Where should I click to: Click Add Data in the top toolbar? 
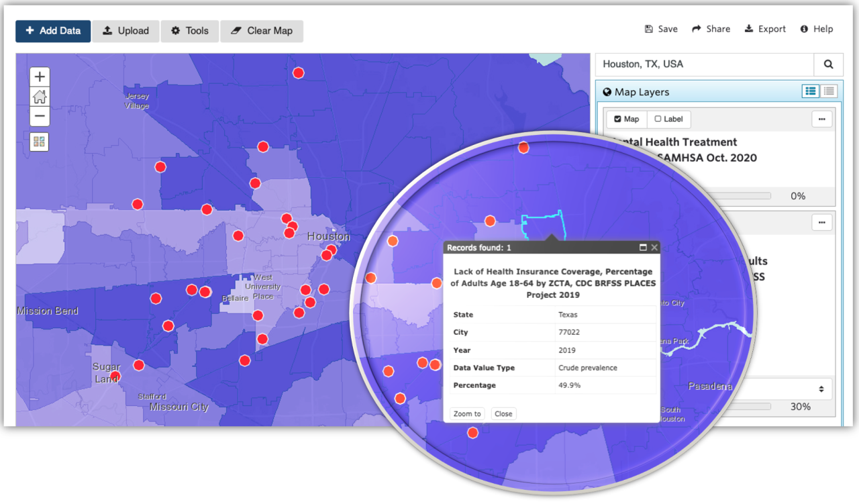[x=52, y=31]
